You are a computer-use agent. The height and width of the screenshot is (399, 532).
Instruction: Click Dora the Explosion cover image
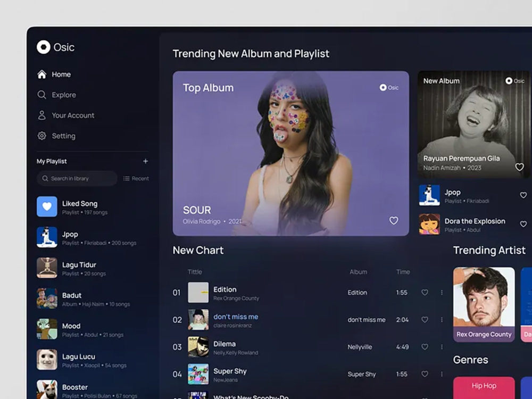(429, 225)
